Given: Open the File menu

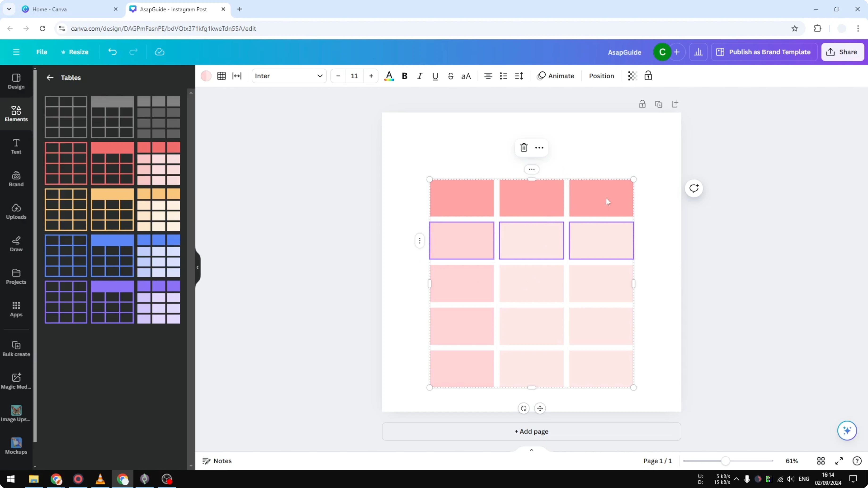Looking at the screenshot, I should [x=42, y=52].
